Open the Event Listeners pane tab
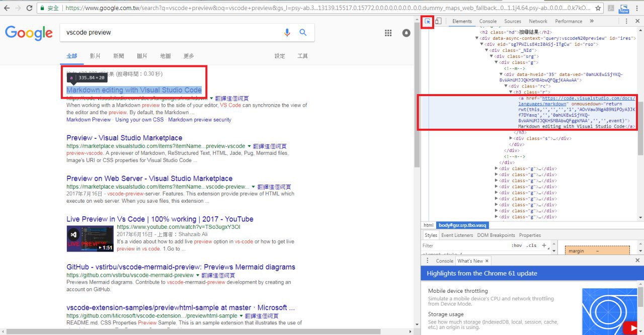Screen dimensions: 644x335 (x=457, y=235)
